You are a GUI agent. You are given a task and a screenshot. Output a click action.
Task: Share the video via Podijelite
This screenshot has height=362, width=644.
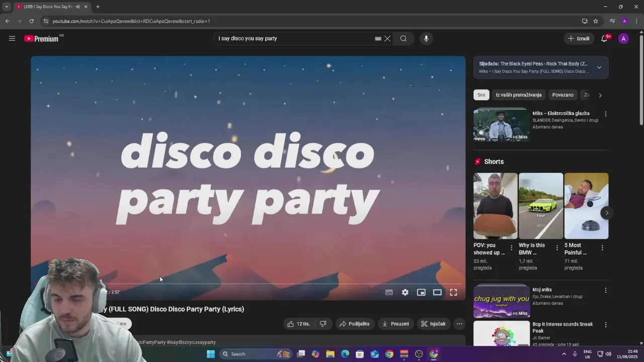pos(355,324)
